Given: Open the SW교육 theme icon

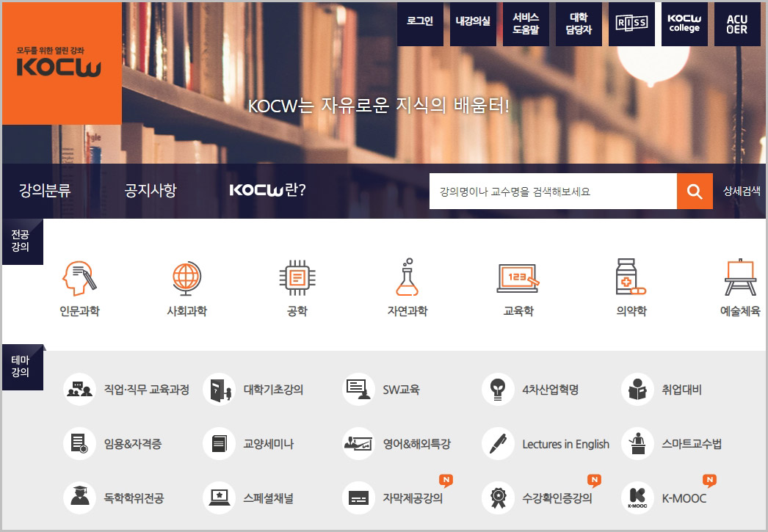Looking at the screenshot, I should point(358,390).
